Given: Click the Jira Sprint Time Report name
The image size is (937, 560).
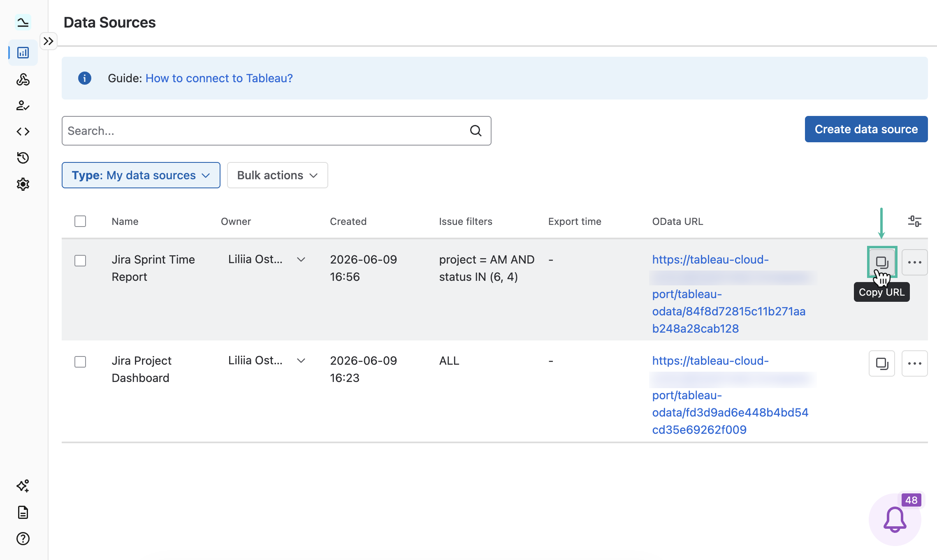Looking at the screenshot, I should pos(153,268).
